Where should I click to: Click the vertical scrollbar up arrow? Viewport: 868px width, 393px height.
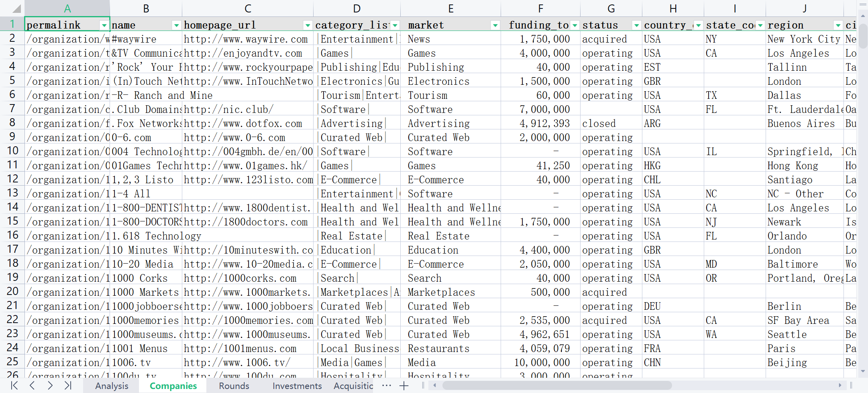[x=863, y=16]
